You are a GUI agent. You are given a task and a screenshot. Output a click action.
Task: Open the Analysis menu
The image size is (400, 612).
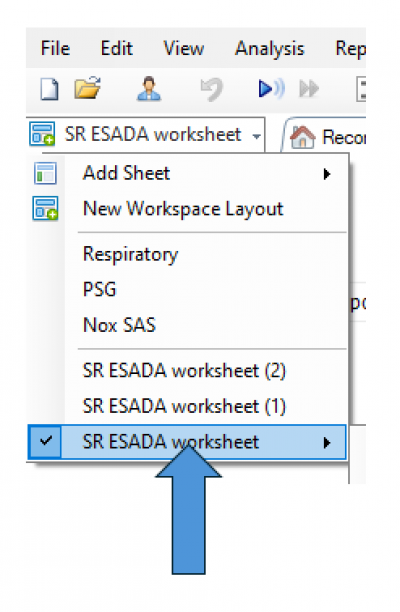[x=269, y=49]
